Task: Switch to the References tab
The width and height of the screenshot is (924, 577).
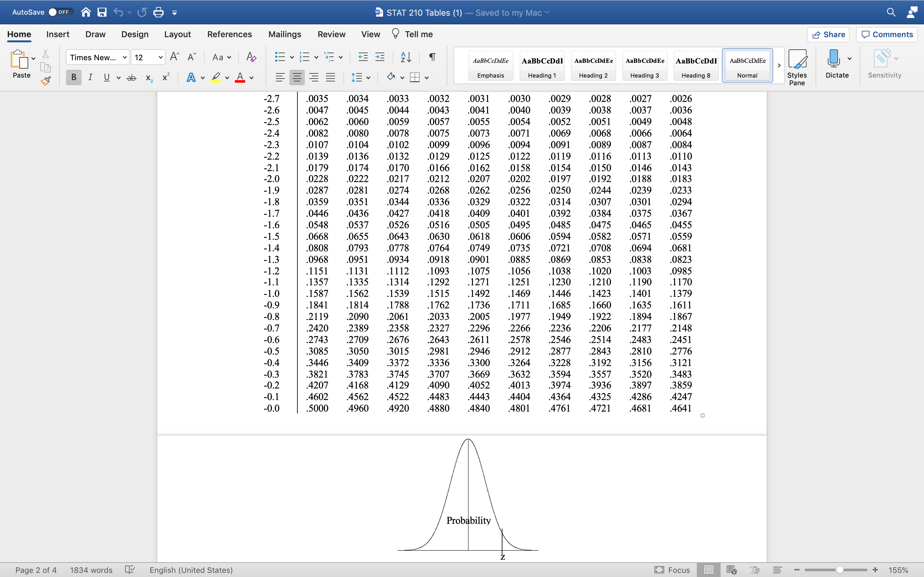Action: (229, 34)
